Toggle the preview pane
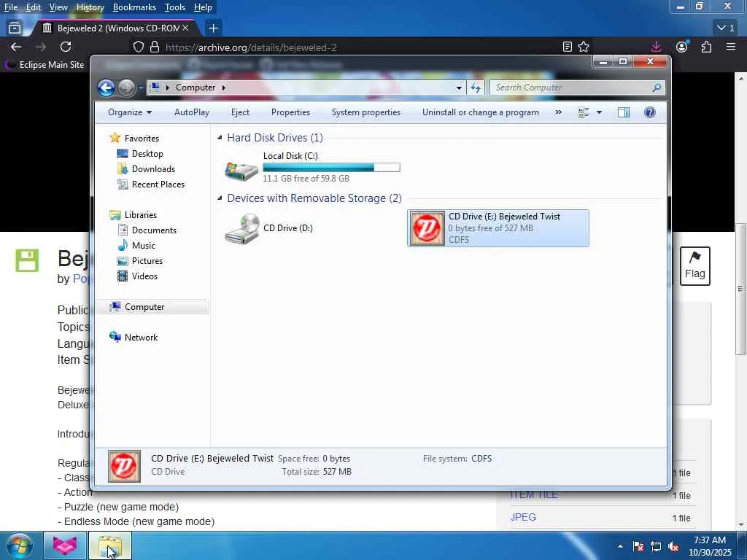The height and width of the screenshot is (560, 747). [x=624, y=112]
